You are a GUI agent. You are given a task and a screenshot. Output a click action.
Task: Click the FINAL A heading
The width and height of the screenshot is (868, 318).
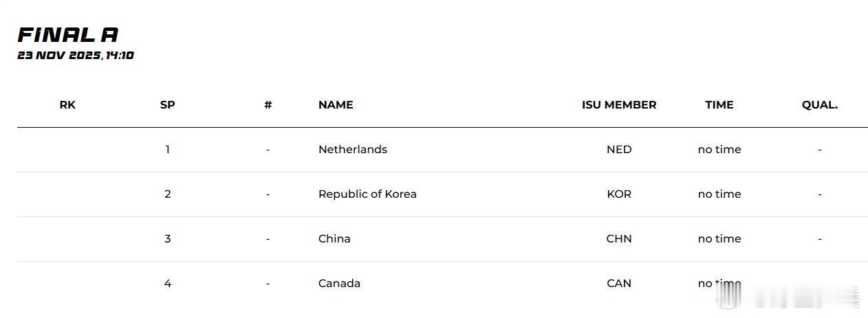coord(68,35)
